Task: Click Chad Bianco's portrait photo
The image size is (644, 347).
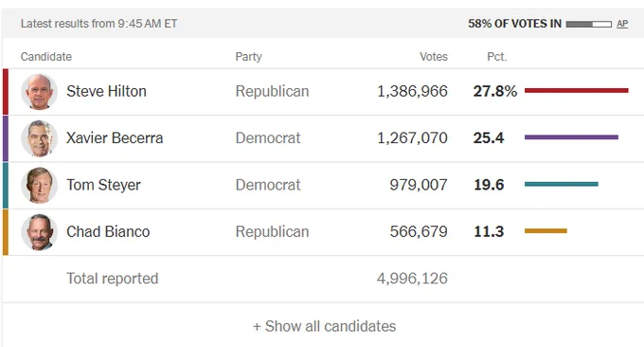Action: [x=40, y=232]
